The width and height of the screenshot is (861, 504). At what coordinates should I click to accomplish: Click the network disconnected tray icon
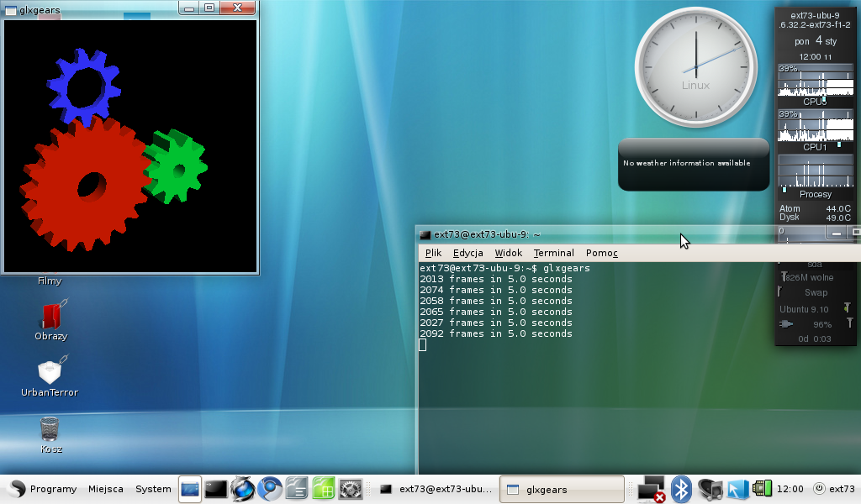652,489
